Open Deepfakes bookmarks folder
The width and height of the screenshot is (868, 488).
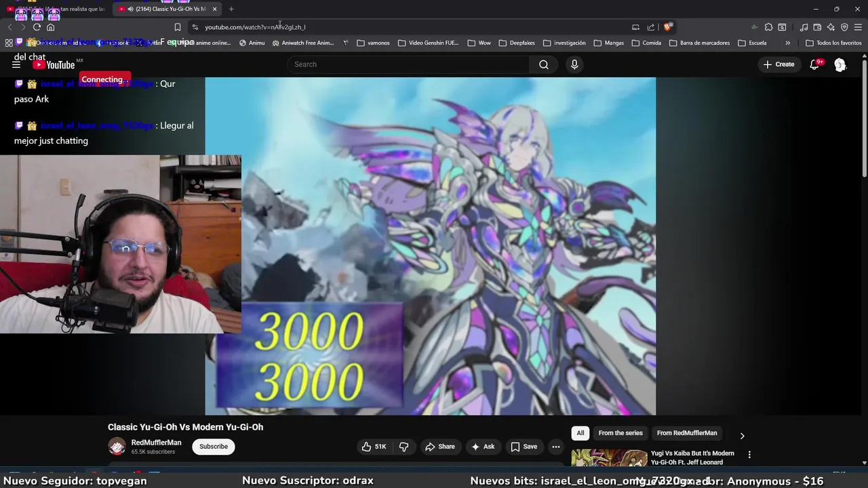click(x=516, y=43)
